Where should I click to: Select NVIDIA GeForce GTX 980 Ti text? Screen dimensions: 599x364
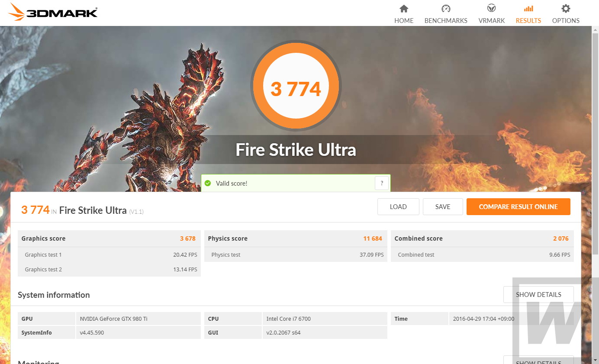(114, 319)
